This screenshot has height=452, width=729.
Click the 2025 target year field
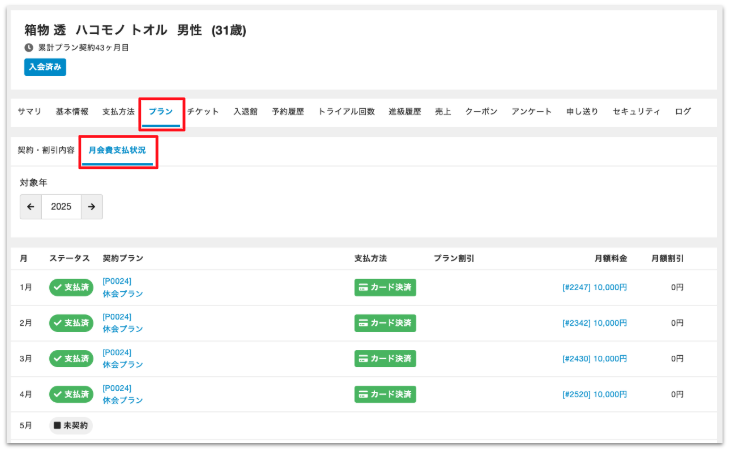click(x=61, y=207)
